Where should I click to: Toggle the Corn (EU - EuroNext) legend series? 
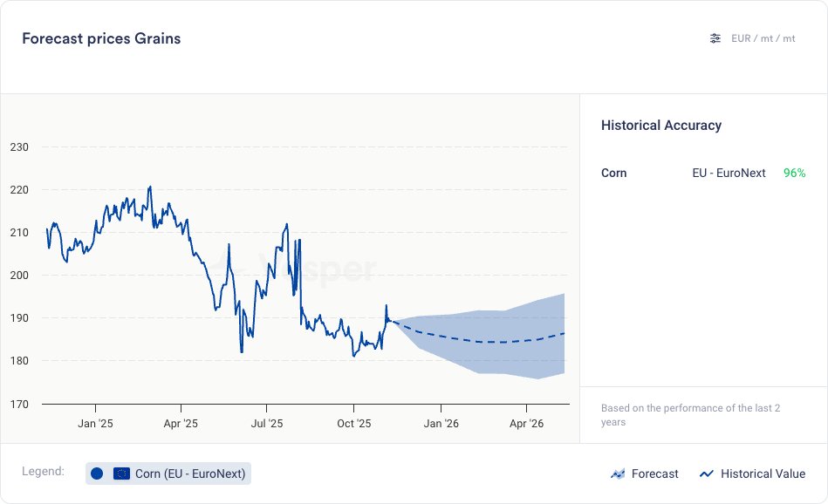pos(190,473)
